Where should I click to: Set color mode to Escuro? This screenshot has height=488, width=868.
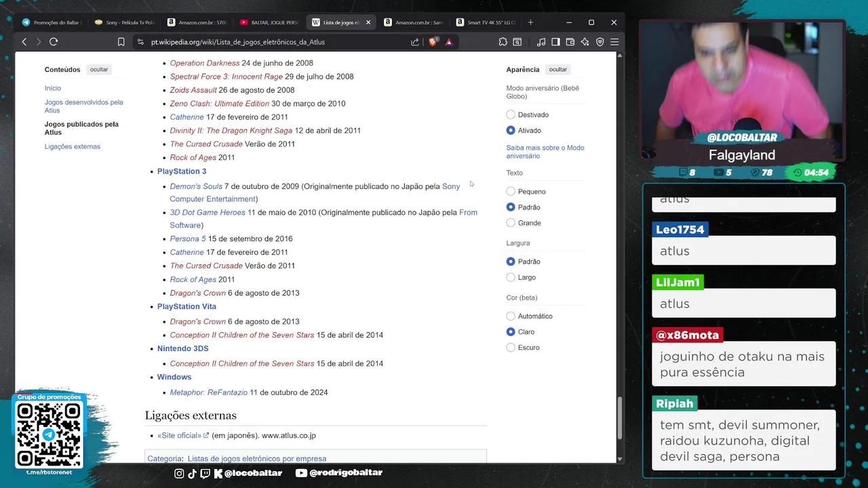(511, 348)
